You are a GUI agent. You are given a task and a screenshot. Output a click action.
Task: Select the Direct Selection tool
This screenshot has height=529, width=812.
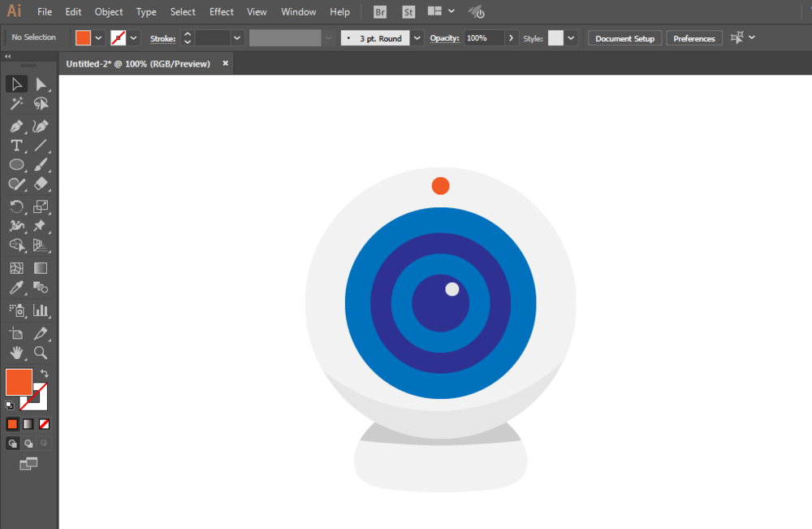(41, 84)
